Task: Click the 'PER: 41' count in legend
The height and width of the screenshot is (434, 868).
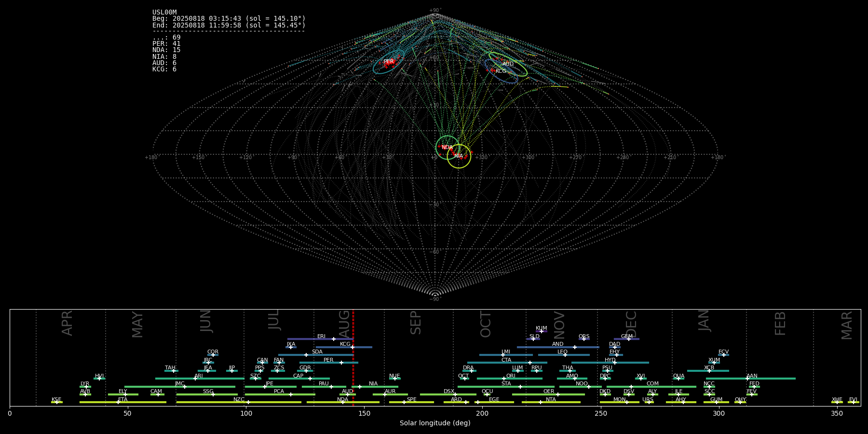Action: click(166, 43)
